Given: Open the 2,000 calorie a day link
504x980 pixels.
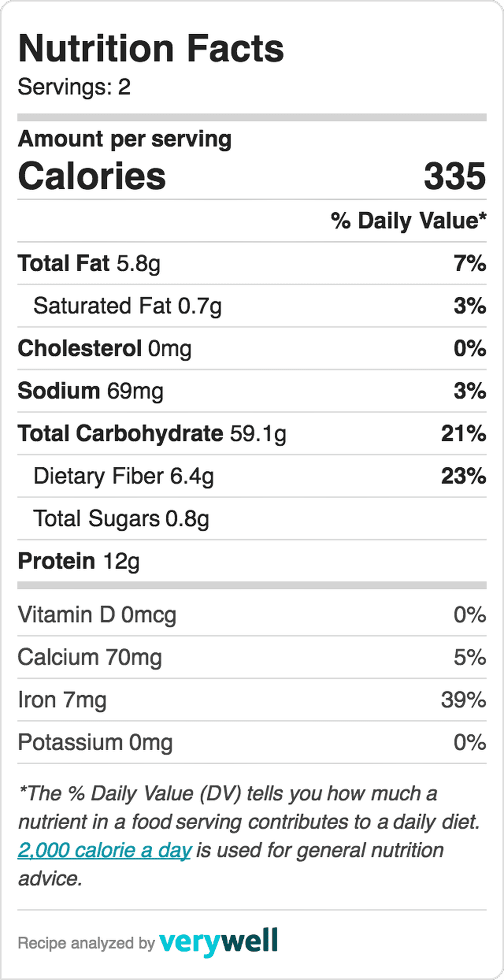Looking at the screenshot, I should (104, 850).
